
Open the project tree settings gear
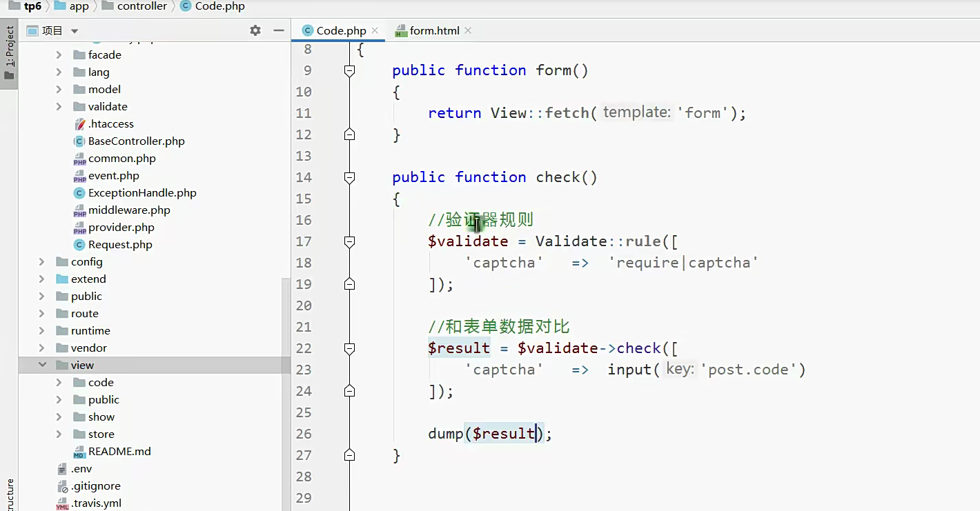click(255, 30)
